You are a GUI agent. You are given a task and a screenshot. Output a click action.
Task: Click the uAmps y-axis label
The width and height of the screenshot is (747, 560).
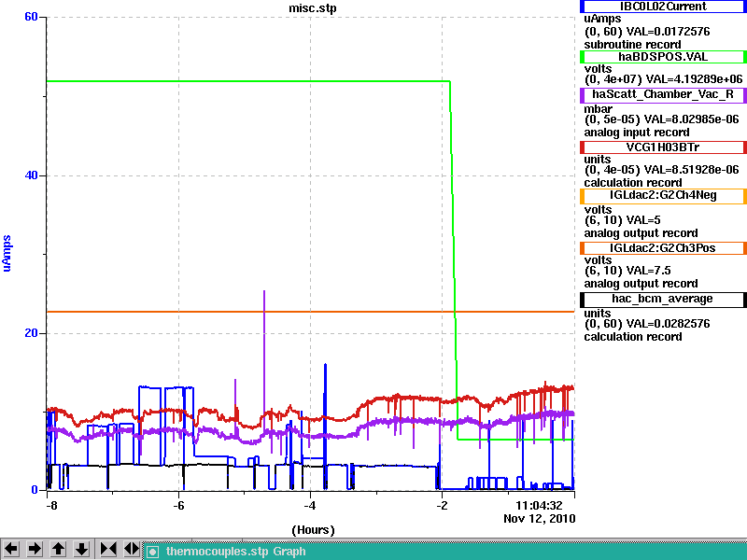pos(7,253)
